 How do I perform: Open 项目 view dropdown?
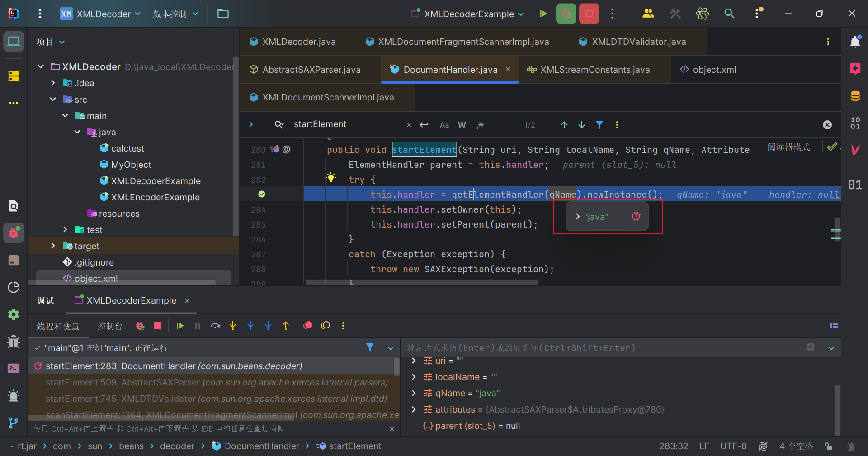point(51,42)
